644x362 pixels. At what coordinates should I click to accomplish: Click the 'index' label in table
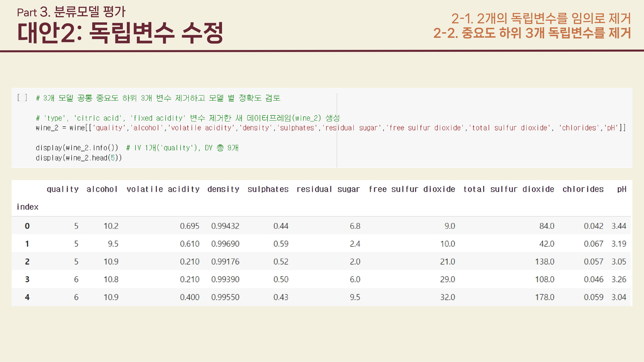coord(28,207)
